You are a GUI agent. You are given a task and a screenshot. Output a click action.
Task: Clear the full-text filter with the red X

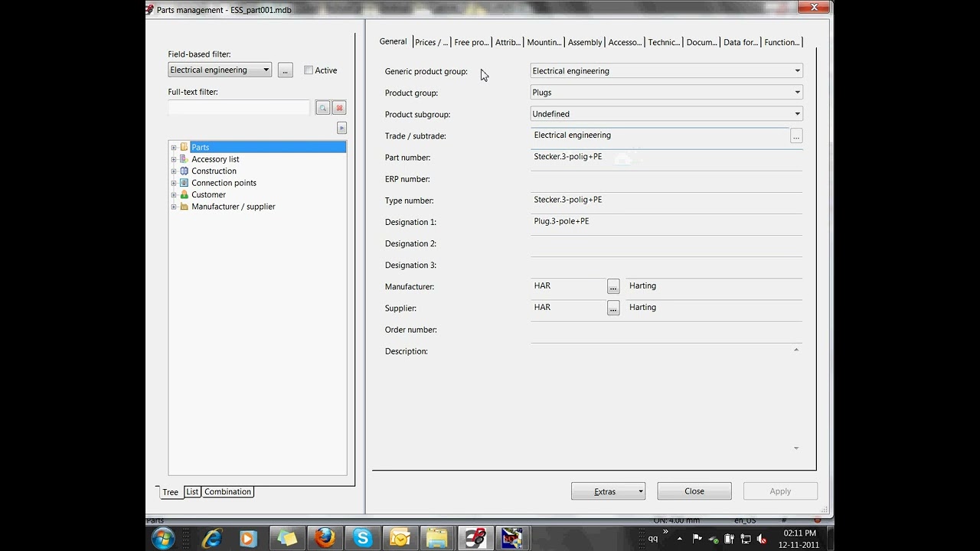pos(339,108)
